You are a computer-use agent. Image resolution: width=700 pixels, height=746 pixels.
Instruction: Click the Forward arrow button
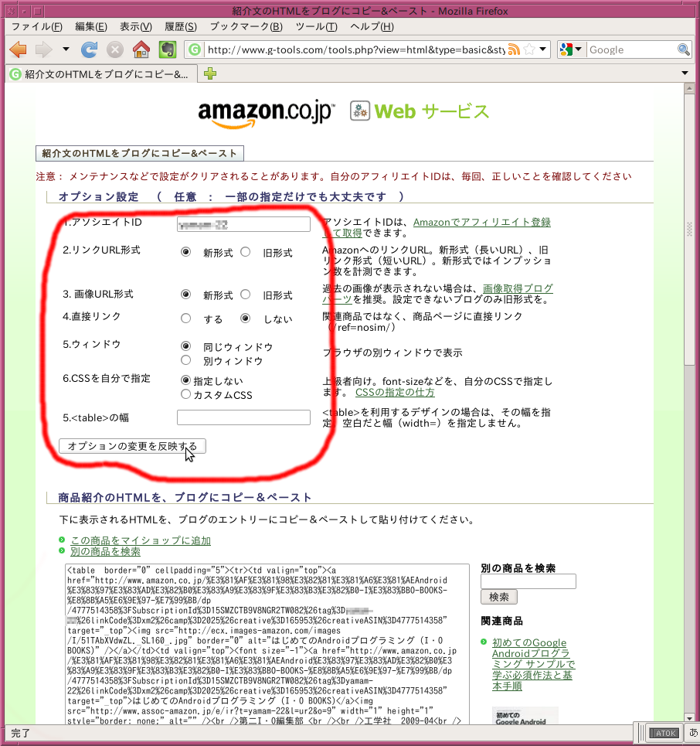(x=44, y=49)
